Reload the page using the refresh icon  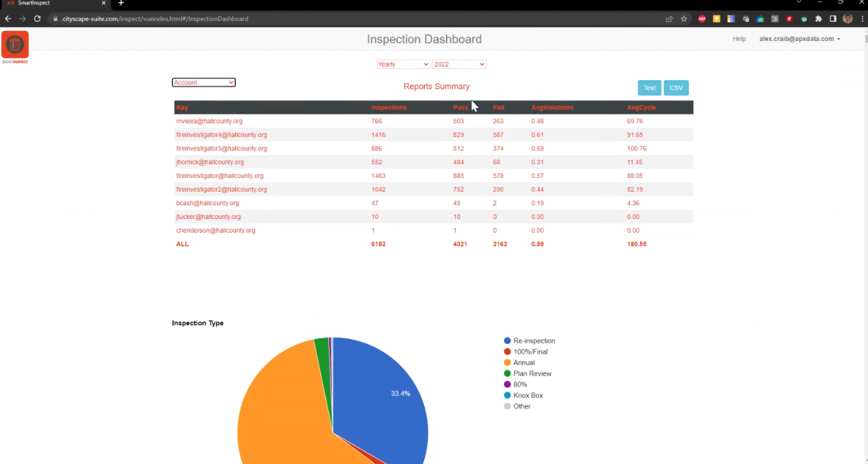(x=37, y=19)
